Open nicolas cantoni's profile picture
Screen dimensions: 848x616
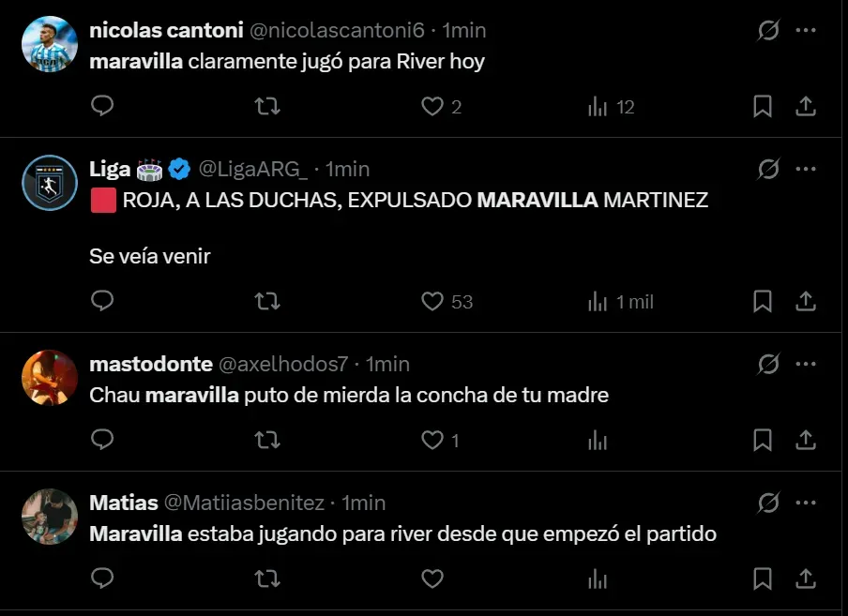(x=49, y=44)
